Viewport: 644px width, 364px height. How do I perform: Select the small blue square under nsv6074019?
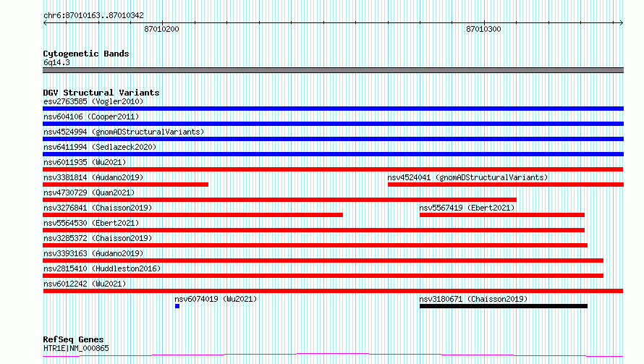tap(177, 306)
